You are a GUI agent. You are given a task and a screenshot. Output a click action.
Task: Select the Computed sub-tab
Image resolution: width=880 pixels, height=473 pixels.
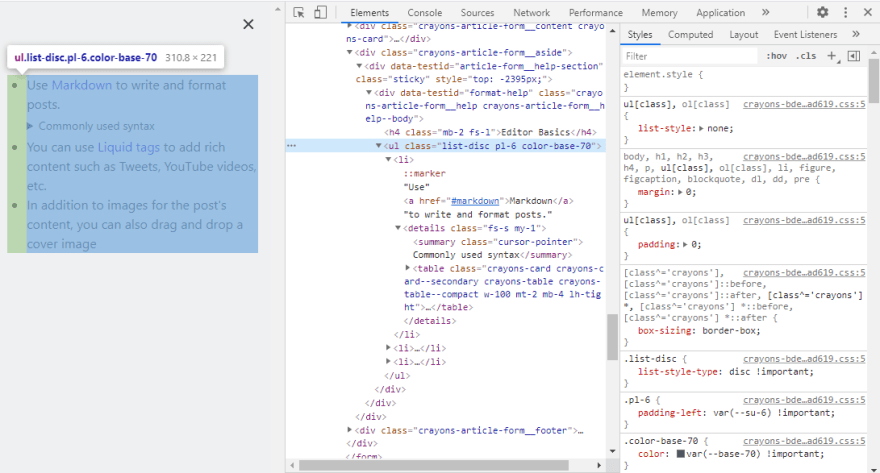pyautogui.click(x=690, y=34)
